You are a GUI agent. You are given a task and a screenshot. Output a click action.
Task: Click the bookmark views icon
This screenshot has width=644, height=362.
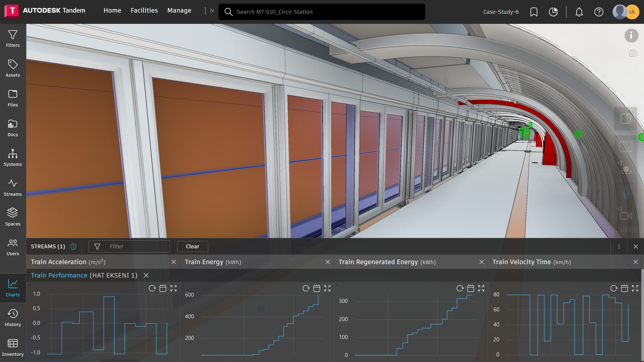point(534,12)
